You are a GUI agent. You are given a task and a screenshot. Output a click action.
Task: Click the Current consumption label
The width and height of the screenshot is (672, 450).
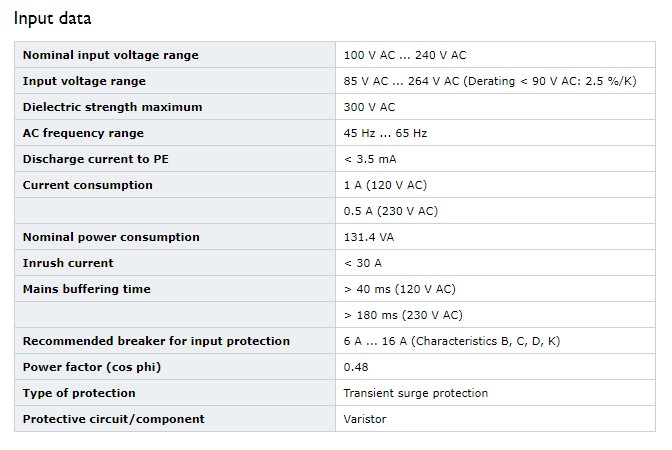click(x=87, y=185)
